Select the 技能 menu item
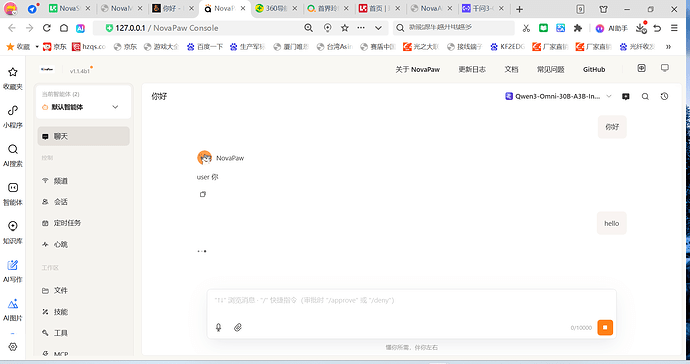The width and height of the screenshot is (690, 364). click(84, 312)
